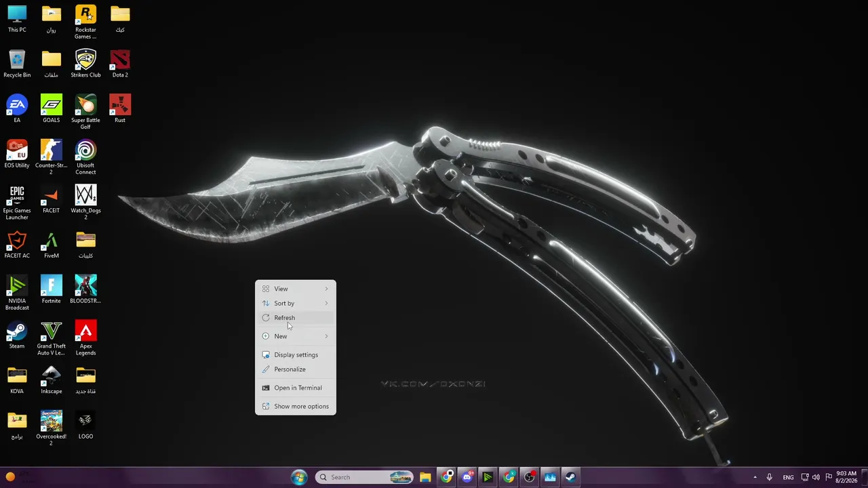This screenshot has width=868, height=488.
Task: Open the Windows Start menu
Action: [299, 477]
